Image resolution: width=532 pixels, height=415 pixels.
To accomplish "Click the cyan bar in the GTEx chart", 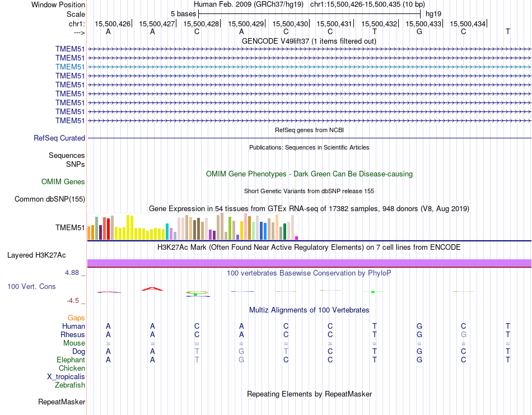I will (x=167, y=232).
